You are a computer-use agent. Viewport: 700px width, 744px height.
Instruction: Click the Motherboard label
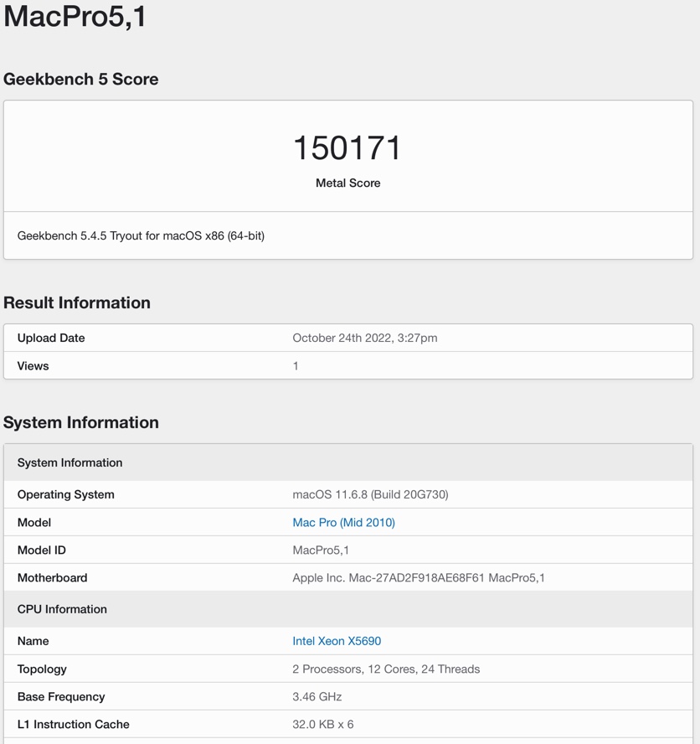click(52, 577)
